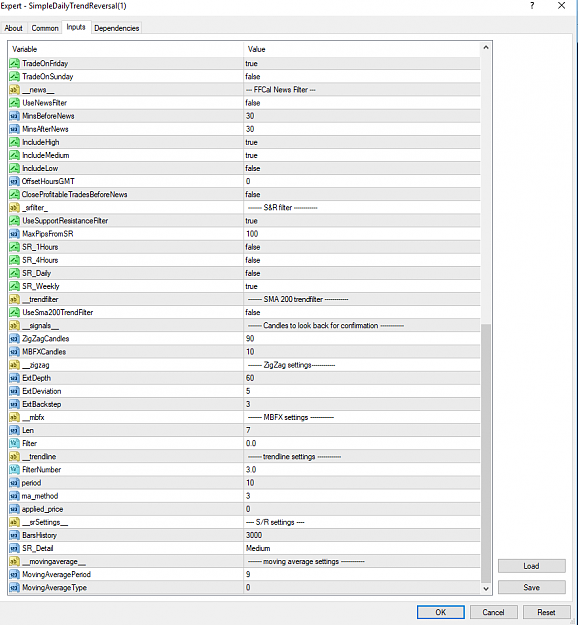This screenshot has height=625, width=578.
Task: Click the boolean icon beside SR_1Hours
Action: point(14,247)
